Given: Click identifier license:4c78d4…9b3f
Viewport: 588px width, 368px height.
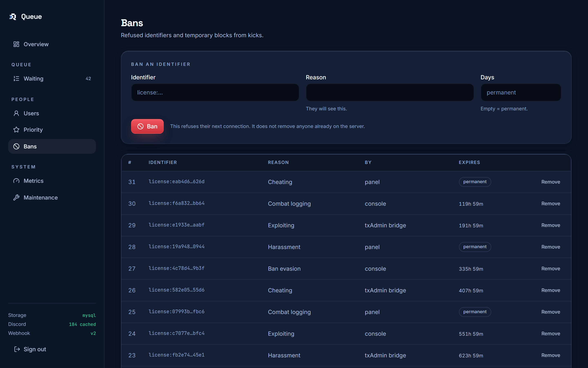Looking at the screenshot, I should click(176, 268).
